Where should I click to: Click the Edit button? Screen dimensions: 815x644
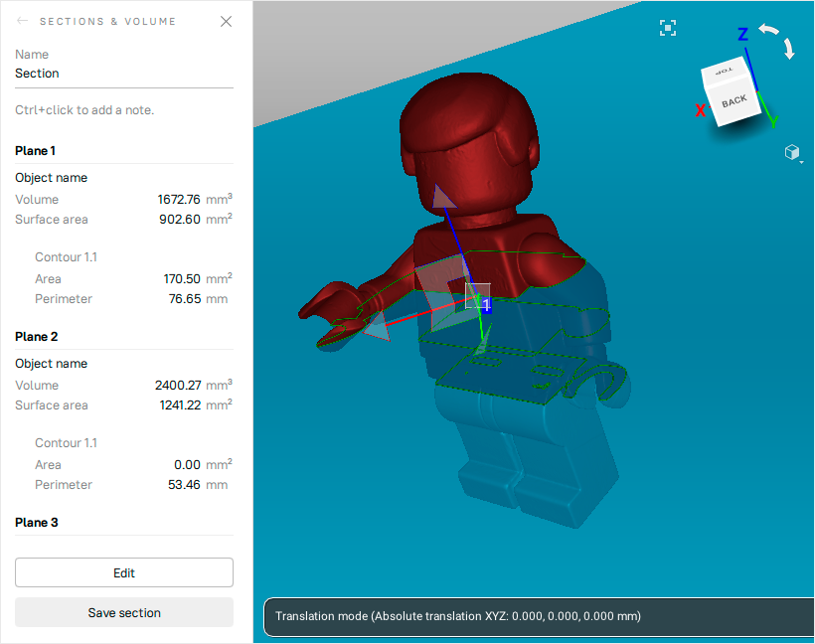pyautogui.click(x=123, y=572)
